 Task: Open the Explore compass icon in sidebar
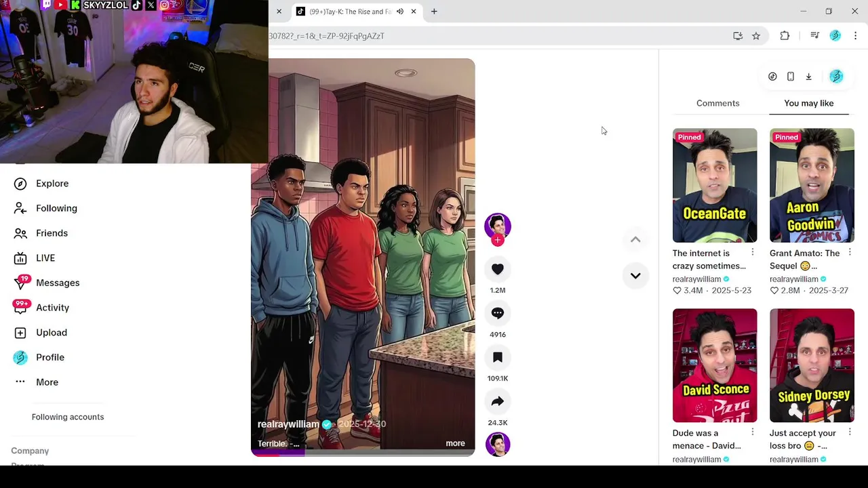point(20,184)
